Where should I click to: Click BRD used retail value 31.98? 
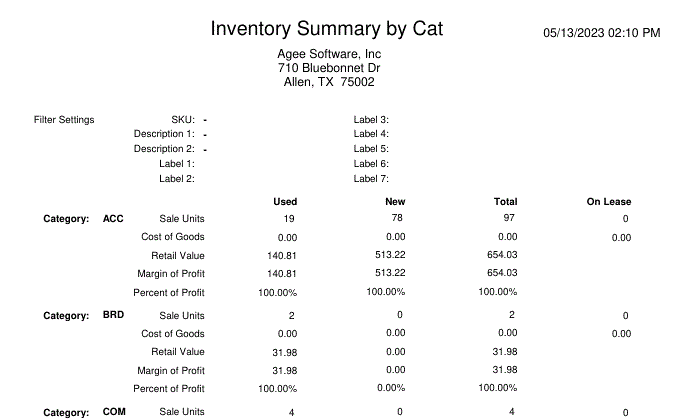coord(284,352)
